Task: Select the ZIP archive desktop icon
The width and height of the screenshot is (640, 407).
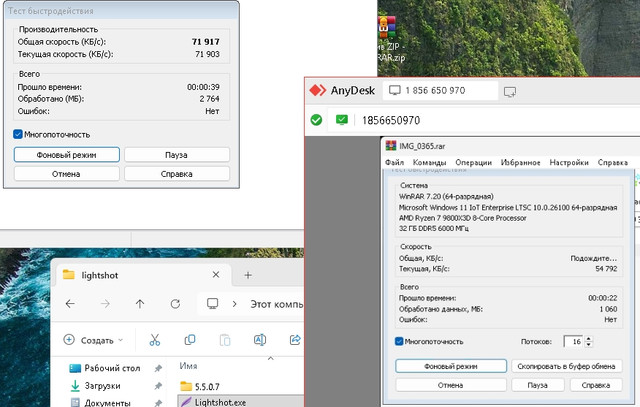Action: point(387,39)
